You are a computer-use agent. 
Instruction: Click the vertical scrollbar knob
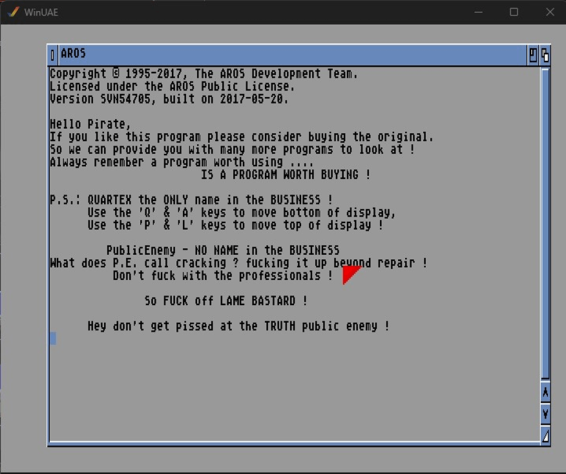545,223
